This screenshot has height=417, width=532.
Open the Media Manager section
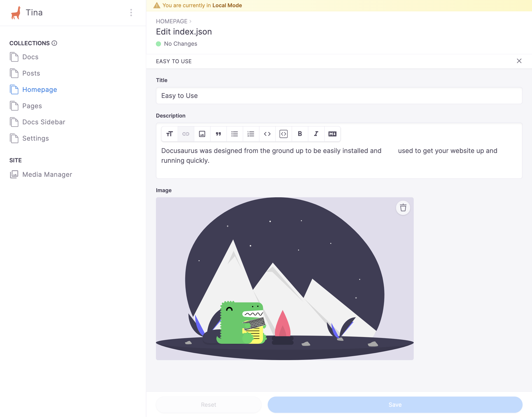[47, 174]
